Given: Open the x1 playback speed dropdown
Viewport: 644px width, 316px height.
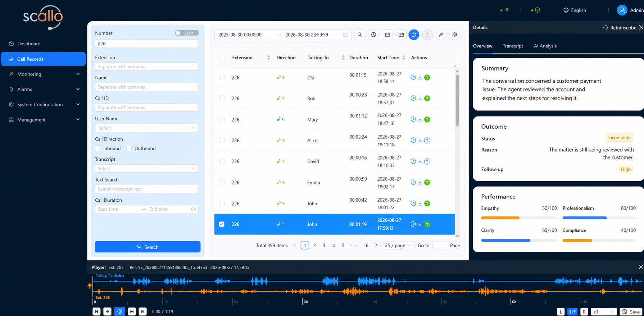Looking at the screenshot, I should pyautogui.click(x=604, y=312).
